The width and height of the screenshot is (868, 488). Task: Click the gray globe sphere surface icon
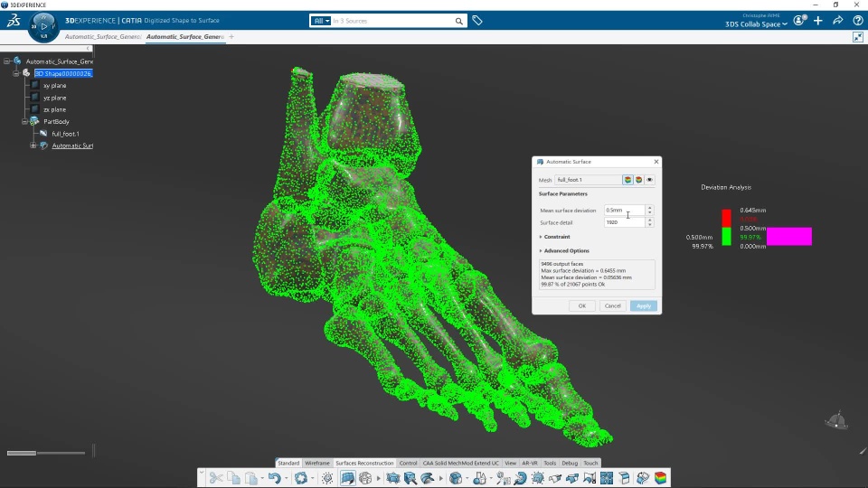point(365,478)
